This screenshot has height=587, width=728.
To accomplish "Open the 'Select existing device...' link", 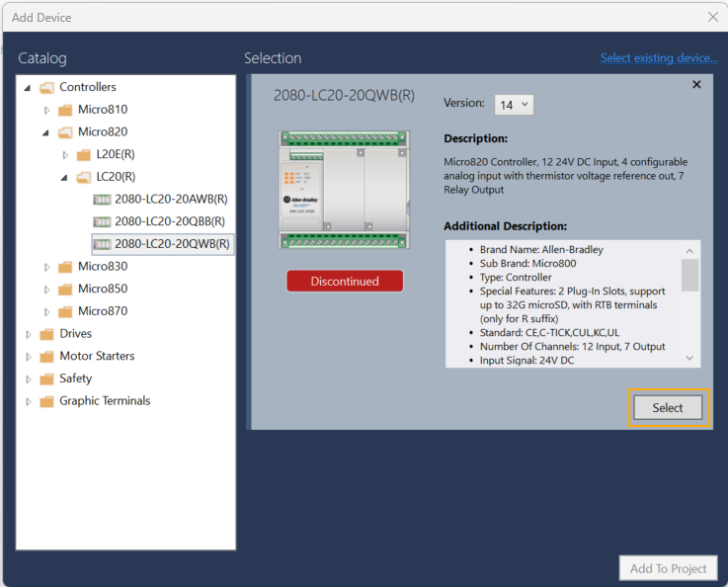I will pyautogui.click(x=658, y=58).
